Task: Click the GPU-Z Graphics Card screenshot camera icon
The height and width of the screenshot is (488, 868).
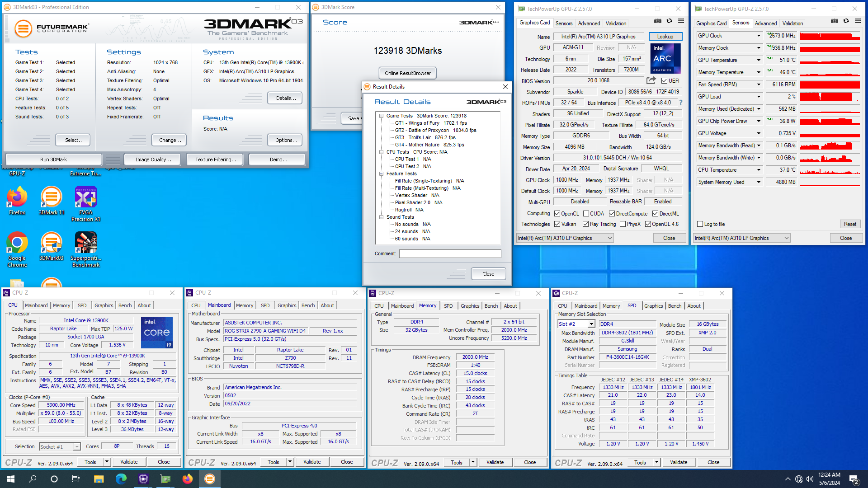Action: (658, 21)
